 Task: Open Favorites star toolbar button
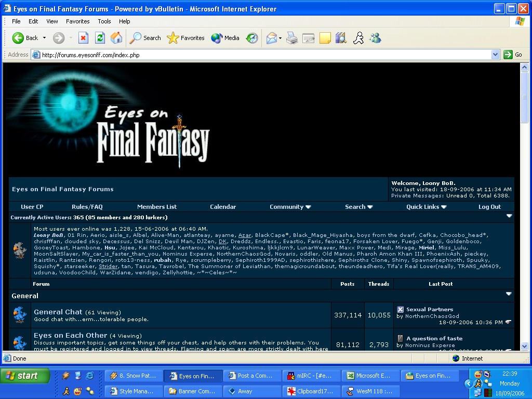(x=185, y=38)
